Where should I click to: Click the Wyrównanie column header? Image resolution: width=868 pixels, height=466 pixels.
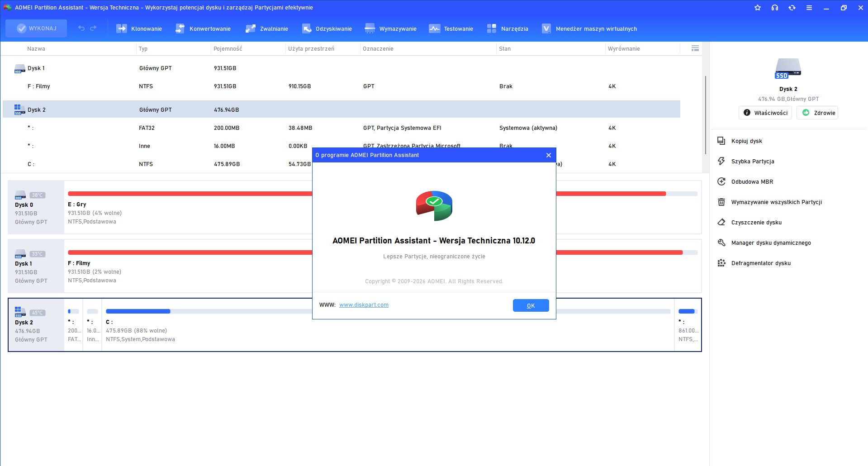coord(624,49)
